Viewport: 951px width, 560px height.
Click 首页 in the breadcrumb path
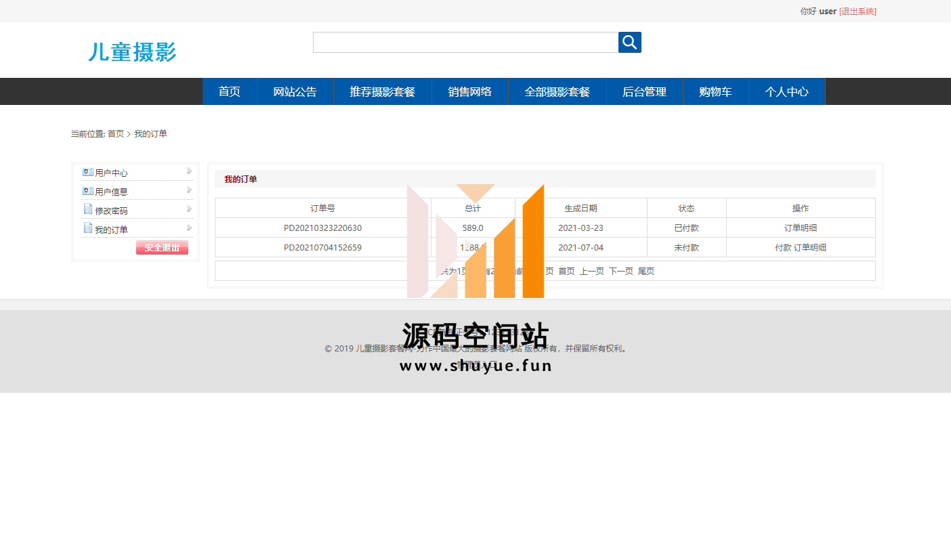[x=116, y=134]
